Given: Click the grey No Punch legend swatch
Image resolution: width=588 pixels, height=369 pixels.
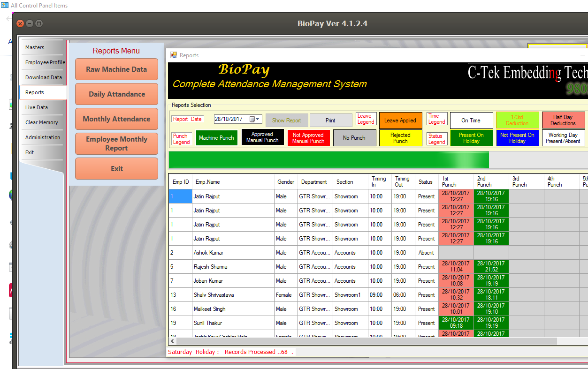Looking at the screenshot, I should click(354, 138).
